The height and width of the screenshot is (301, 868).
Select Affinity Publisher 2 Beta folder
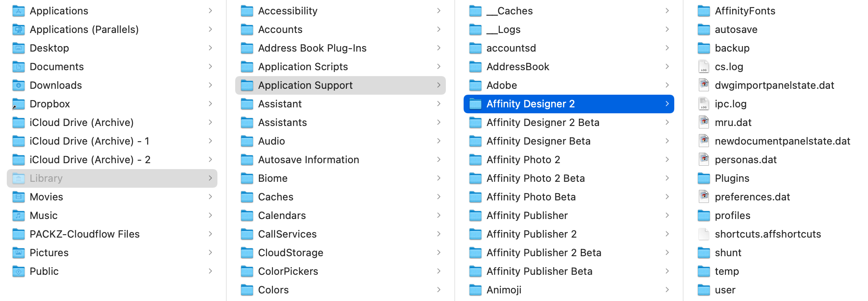pos(569,253)
